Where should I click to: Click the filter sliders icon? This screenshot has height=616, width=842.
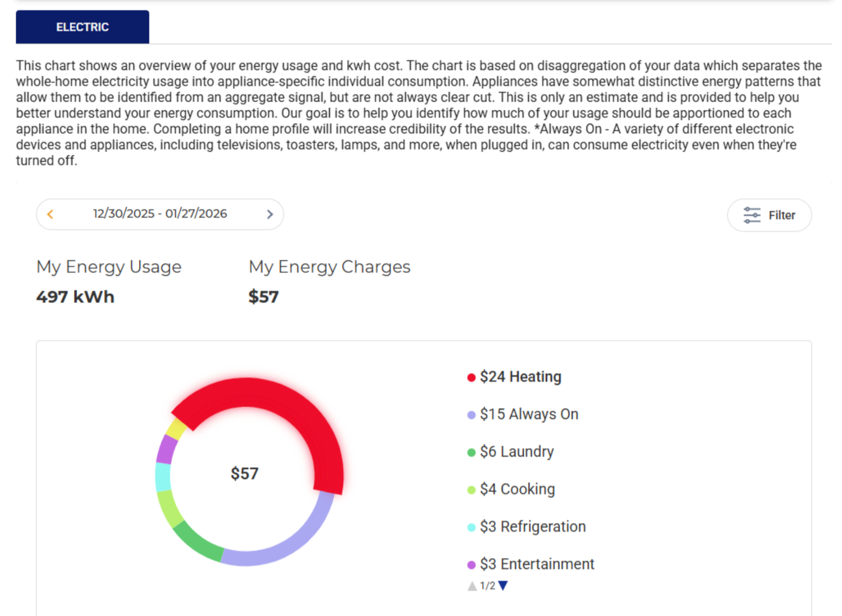(x=752, y=215)
